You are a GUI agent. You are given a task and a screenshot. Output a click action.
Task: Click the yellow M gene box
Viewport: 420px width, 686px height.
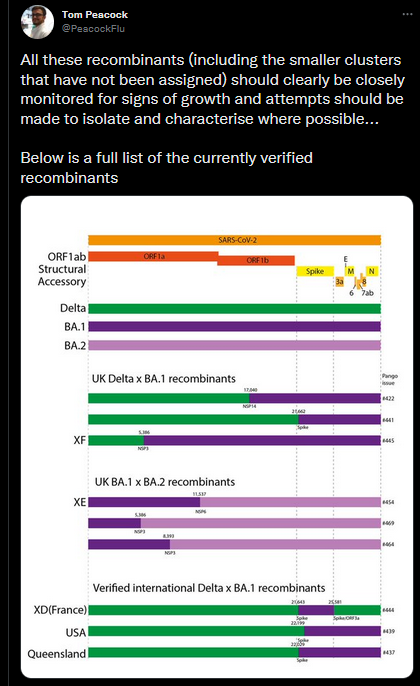(350, 271)
